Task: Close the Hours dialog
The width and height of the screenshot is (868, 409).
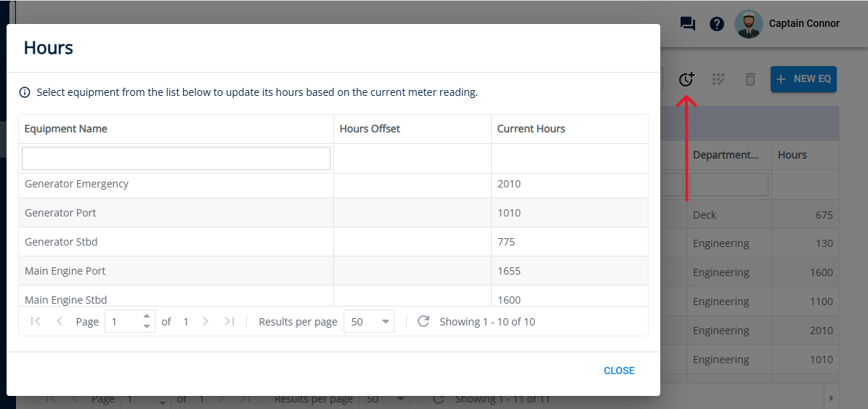Action: [619, 370]
